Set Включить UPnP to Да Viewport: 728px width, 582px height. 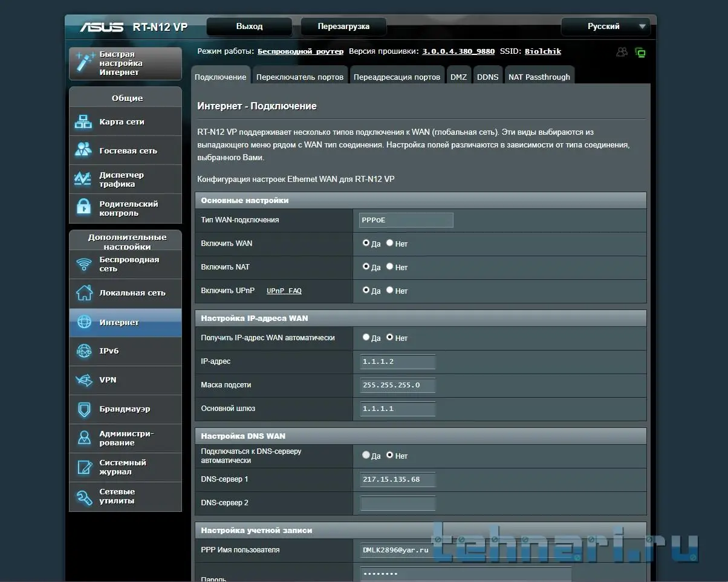[366, 290]
